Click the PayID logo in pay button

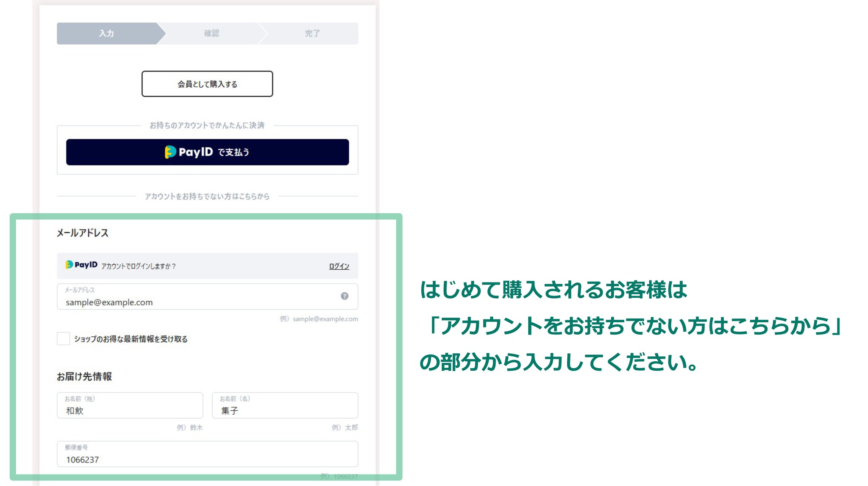[x=189, y=152]
